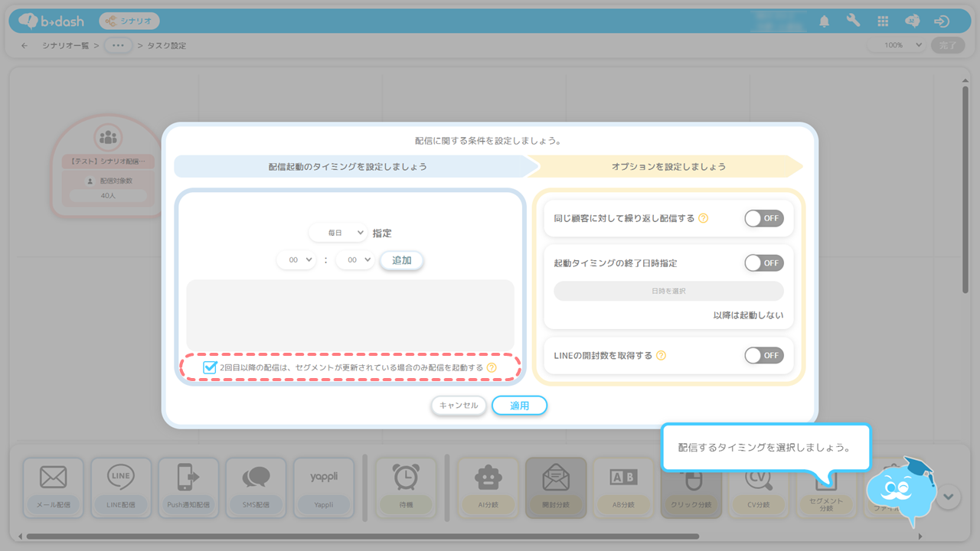The image size is (980, 551).
Task: Toggle LINEの開封数を取得する switch
Action: pyautogui.click(x=764, y=355)
